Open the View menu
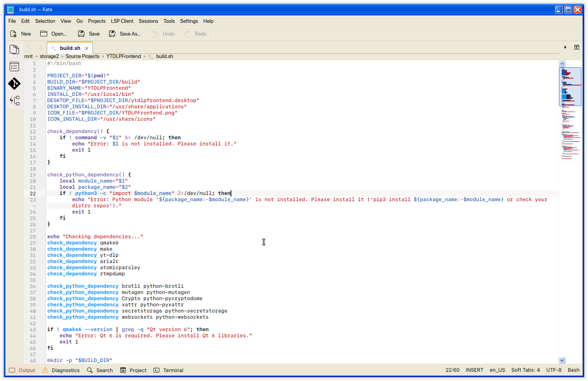This screenshot has height=381, width=588. click(x=66, y=21)
